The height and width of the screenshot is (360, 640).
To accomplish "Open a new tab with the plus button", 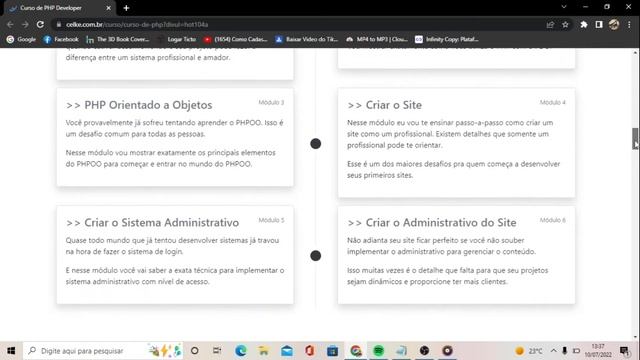I will [x=126, y=8].
